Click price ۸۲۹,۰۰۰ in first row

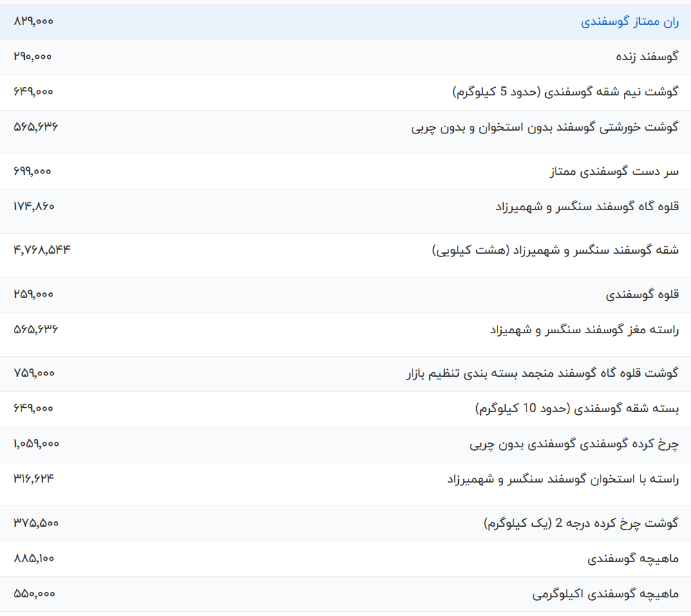[33, 21]
